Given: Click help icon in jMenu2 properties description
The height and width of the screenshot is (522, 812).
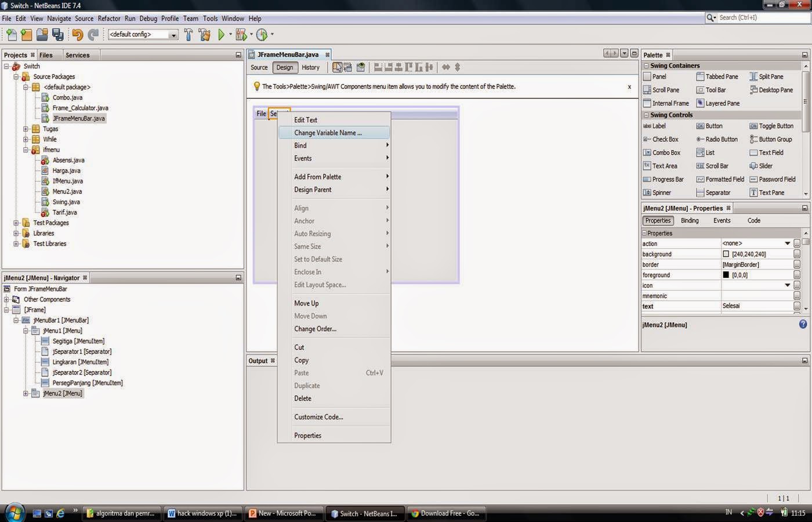Looking at the screenshot, I should pyautogui.click(x=803, y=324).
